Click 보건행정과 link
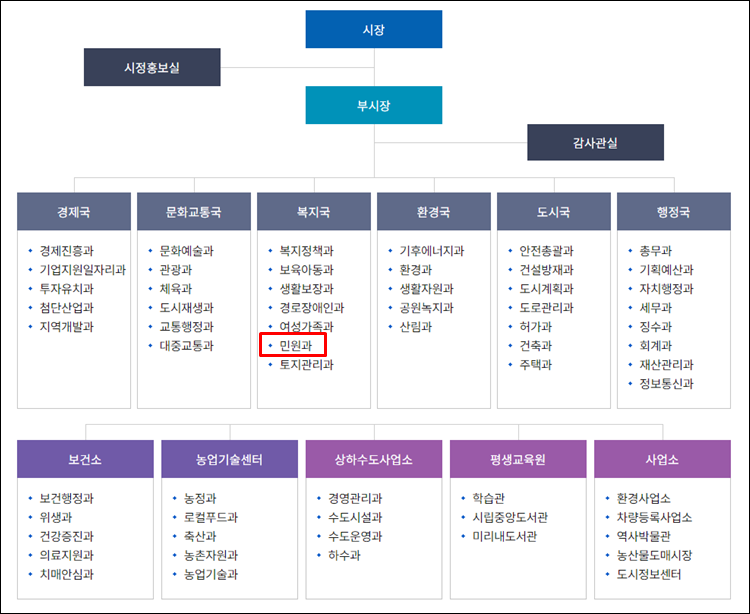The height and width of the screenshot is (614, 750). [x=66, y=498]
